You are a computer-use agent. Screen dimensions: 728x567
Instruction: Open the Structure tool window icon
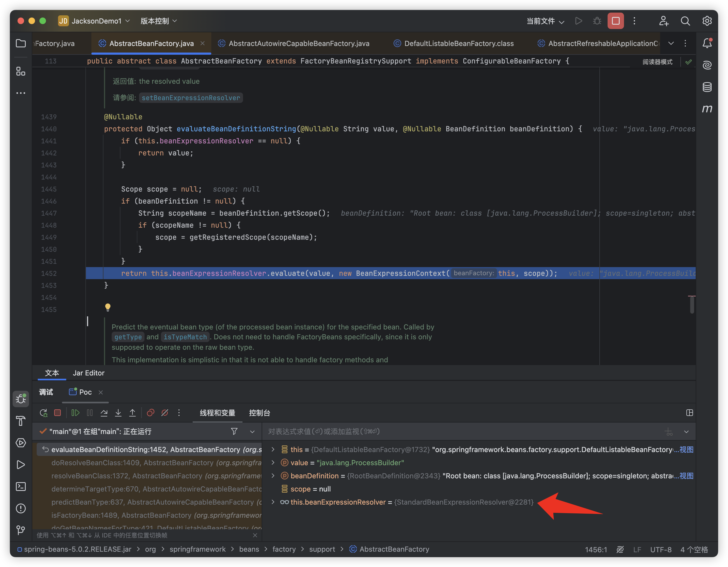pyautogui.click(x=21, y=71)
